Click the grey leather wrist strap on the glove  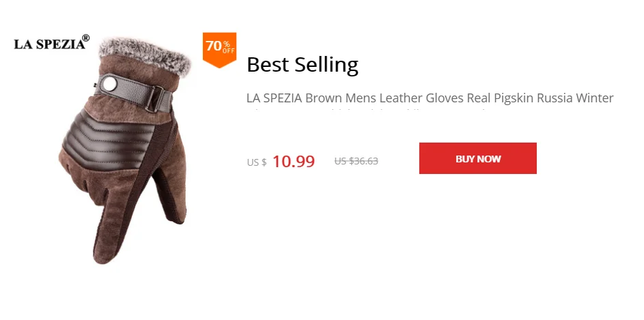pyautogui.click(x=133, y=92)
